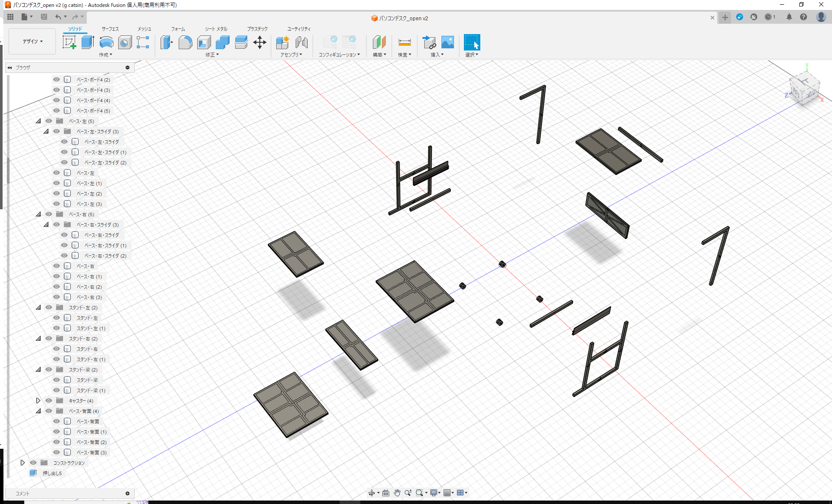Expand the キャスター (4) folder

pyautogui.click(x=38, y=400)
